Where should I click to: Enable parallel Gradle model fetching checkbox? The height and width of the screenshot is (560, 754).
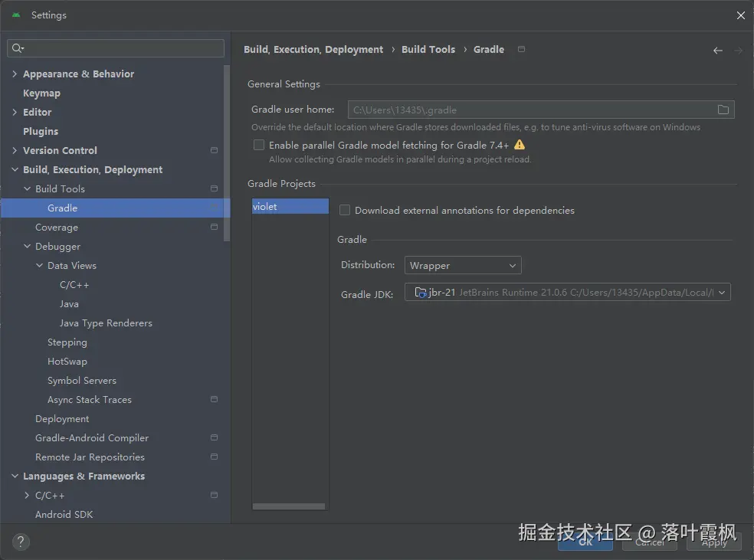259,145
